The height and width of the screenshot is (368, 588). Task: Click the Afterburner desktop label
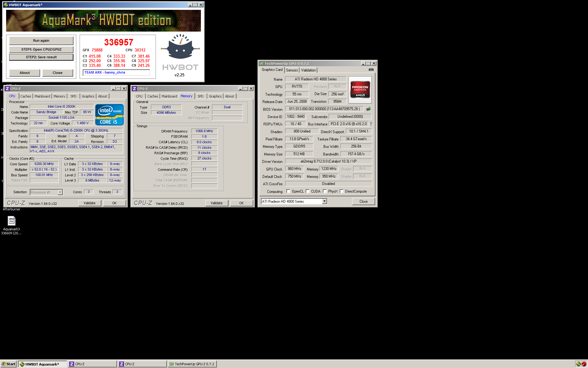12,209
